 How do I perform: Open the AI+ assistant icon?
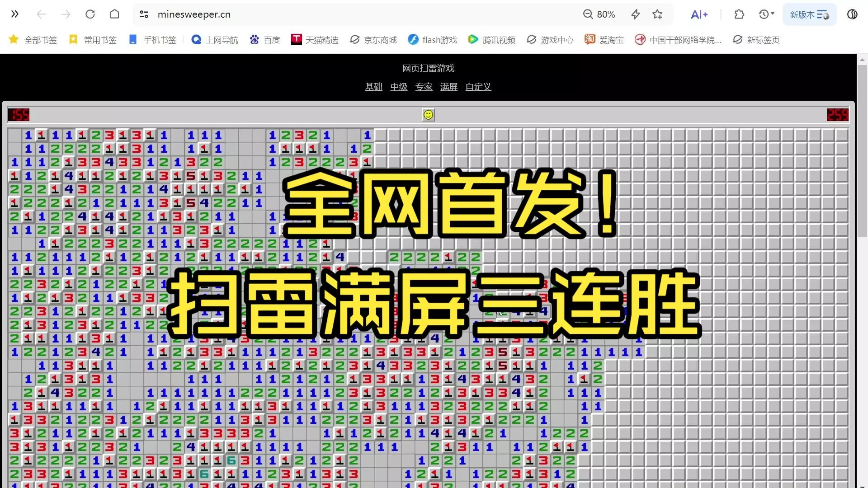click(699, 14)
